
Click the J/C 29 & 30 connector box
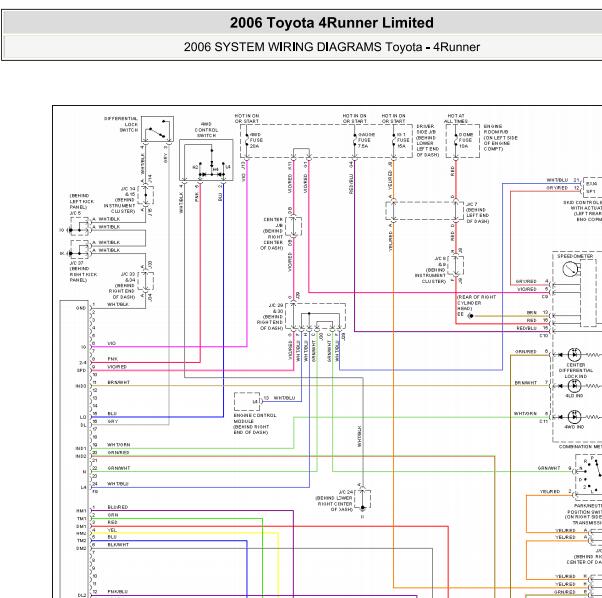pos(315,316)
